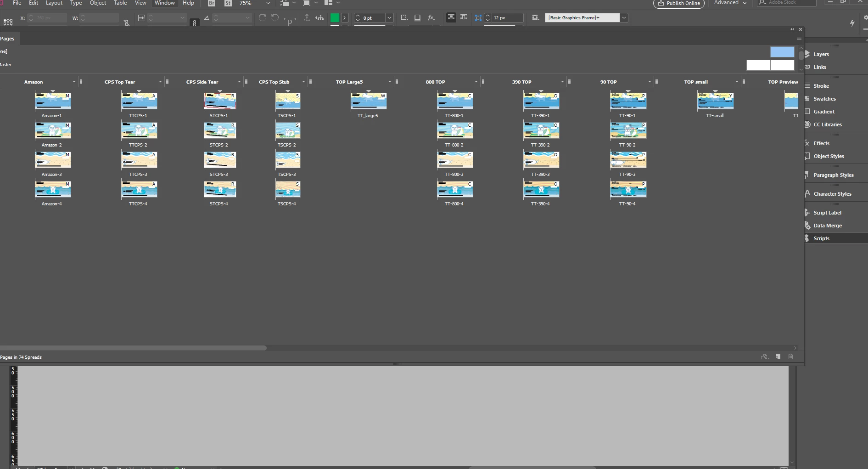Open the Swatches panel
The width and height of the screenshot is (868, 469).
pos(824,99)
